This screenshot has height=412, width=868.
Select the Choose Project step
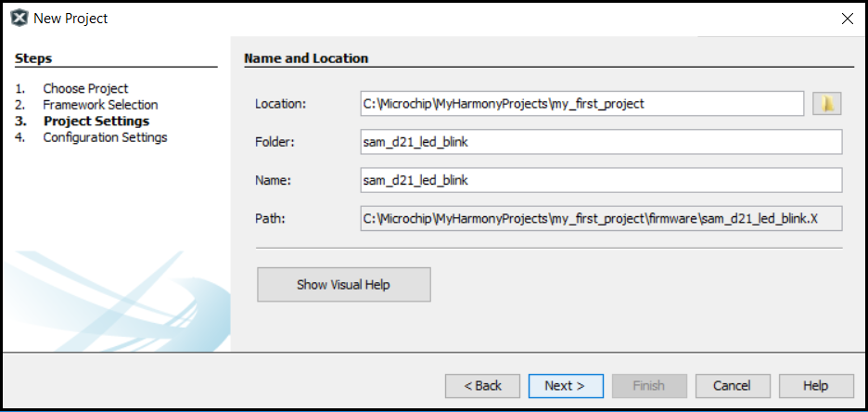tap(85, 89)
